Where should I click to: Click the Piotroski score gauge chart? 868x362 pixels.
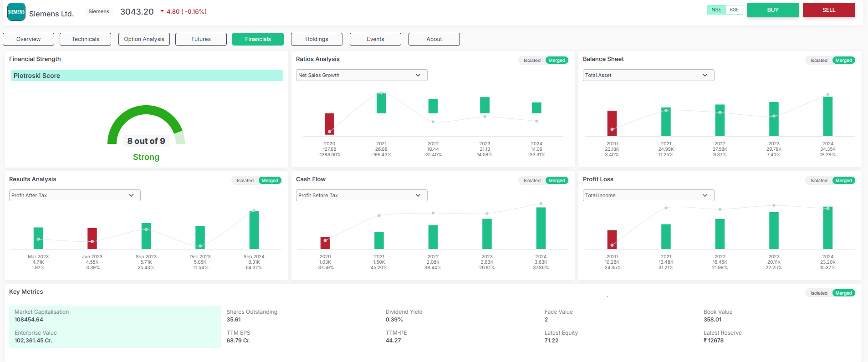click(x=146, y=125)
